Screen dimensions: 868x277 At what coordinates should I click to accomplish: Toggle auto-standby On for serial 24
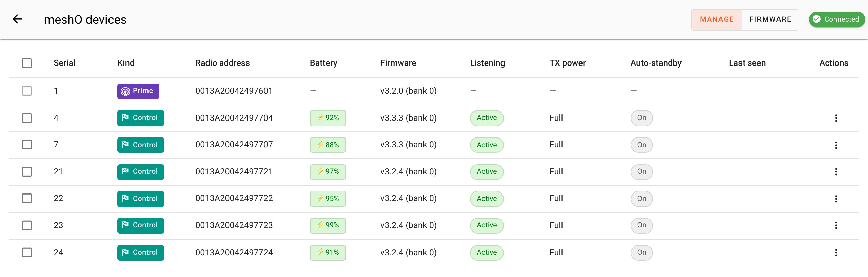click(x=642, y=253)
